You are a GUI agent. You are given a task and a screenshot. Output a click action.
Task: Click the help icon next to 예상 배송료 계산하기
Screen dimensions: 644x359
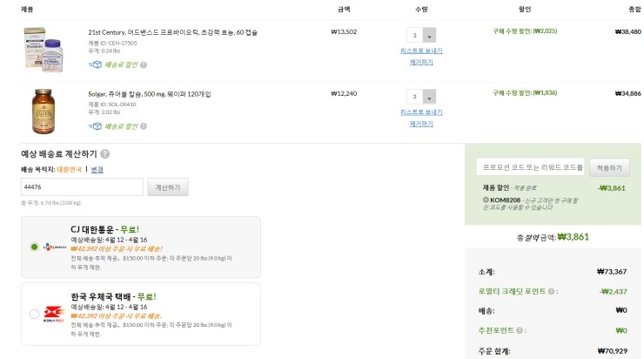tap(105, 153)
